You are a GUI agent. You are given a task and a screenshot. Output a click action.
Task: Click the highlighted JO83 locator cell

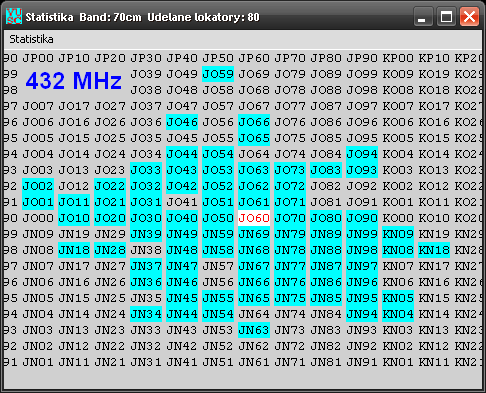(x=326, y=170)
